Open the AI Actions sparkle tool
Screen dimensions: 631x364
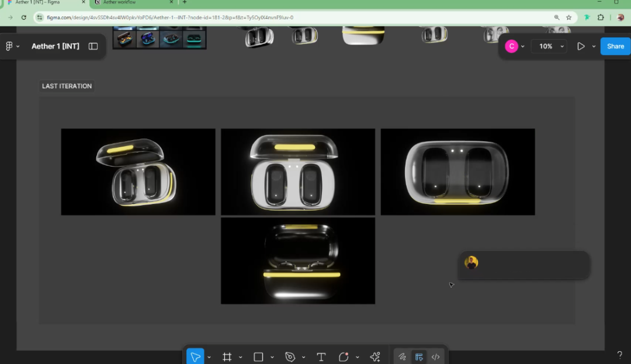click(375, 357)
